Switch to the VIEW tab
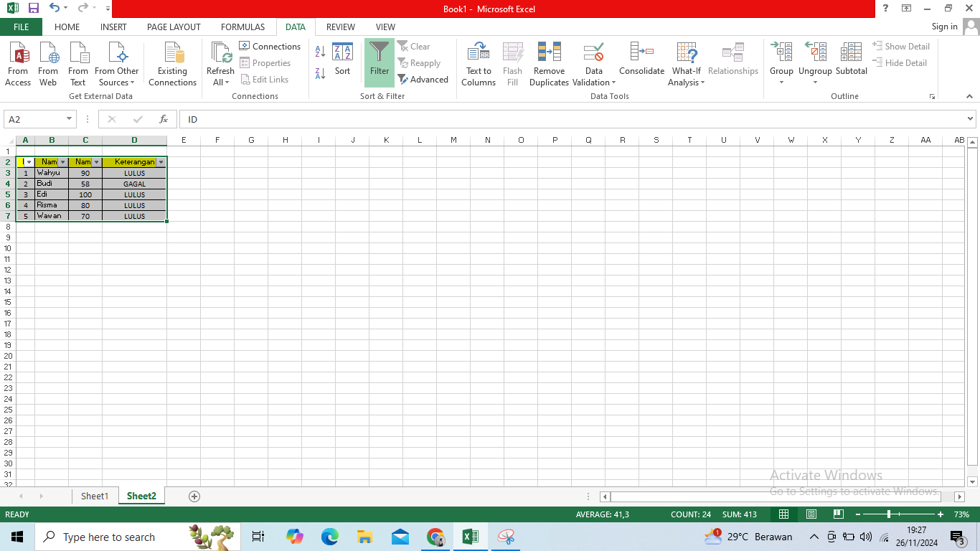 [385, 27]
